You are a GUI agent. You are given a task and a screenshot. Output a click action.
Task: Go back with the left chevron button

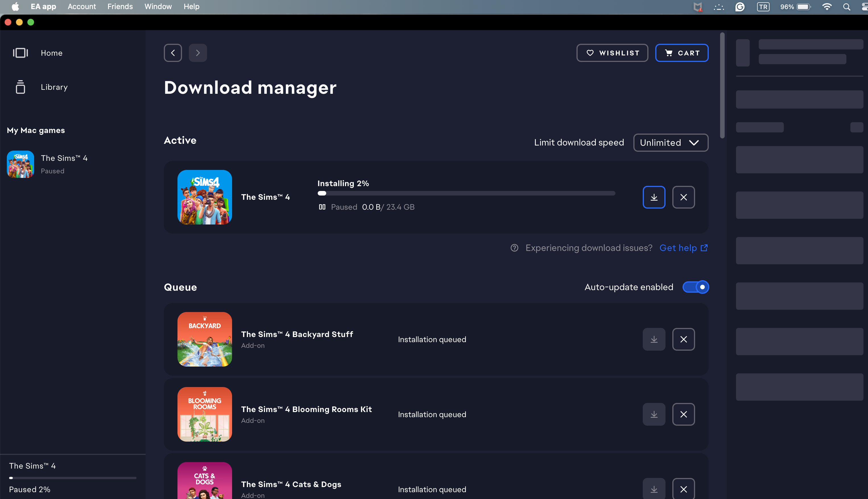pos(173,53)
